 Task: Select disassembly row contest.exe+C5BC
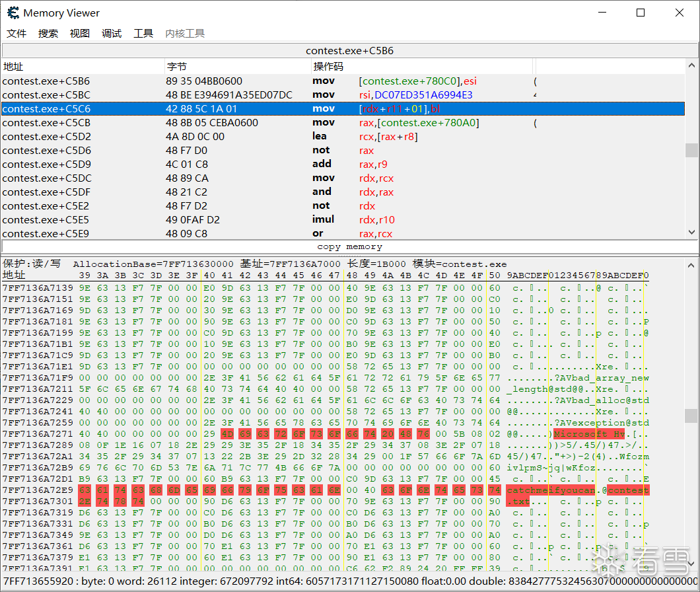pyautogui.click(x=343, y=94)
